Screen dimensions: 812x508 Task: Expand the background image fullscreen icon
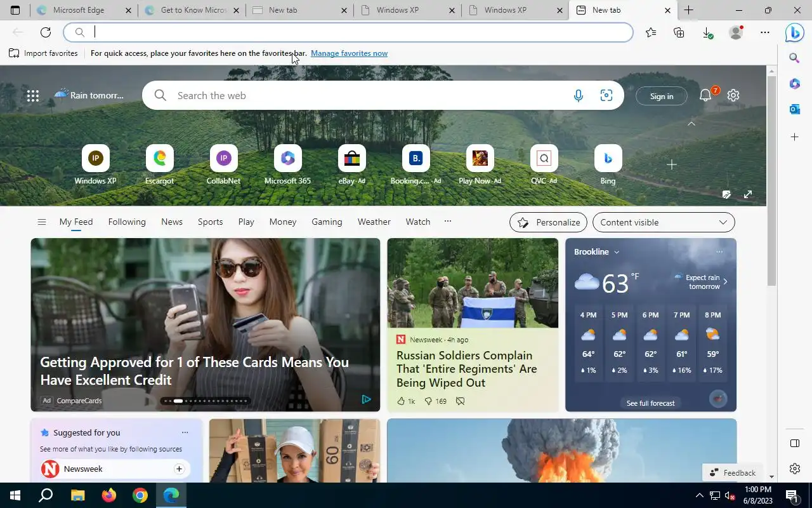coord(748,194)
